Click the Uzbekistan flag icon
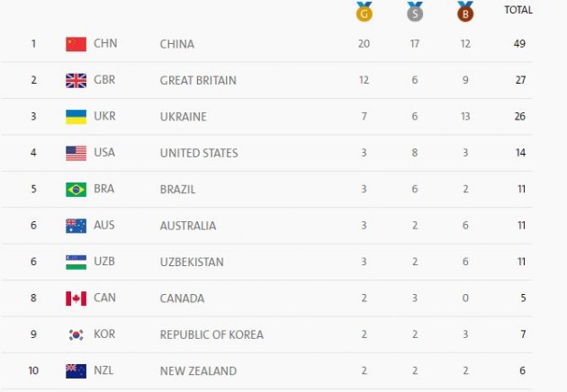The width and height of the screenshot is (567, 392). [76, 262]
